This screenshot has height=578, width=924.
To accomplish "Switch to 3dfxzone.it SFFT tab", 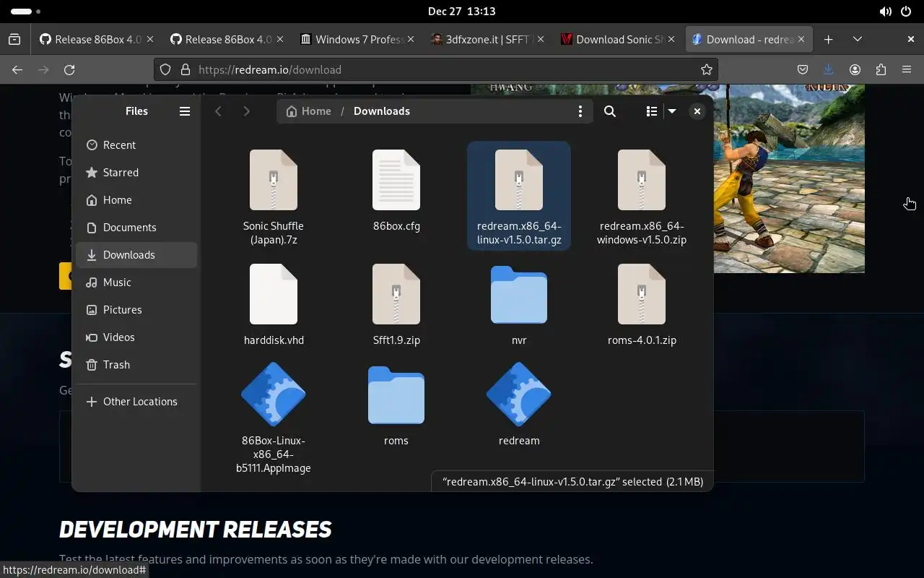I will (x=487, y=40).
